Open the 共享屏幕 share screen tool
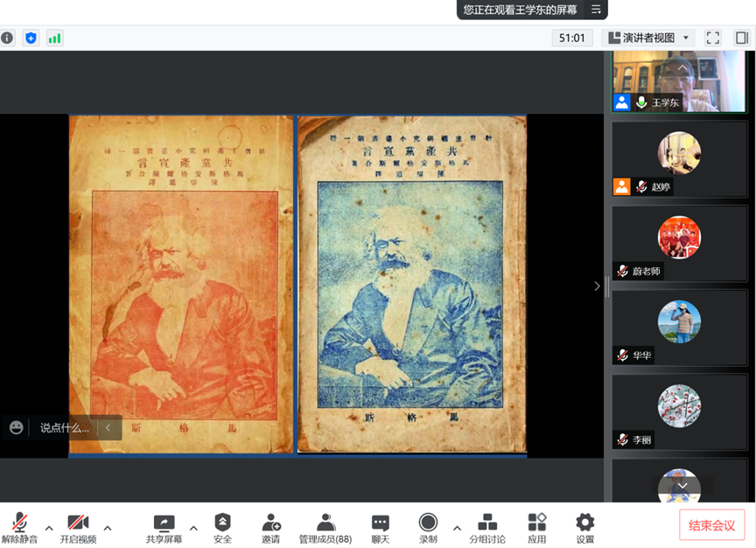 [x=164, y=528]
